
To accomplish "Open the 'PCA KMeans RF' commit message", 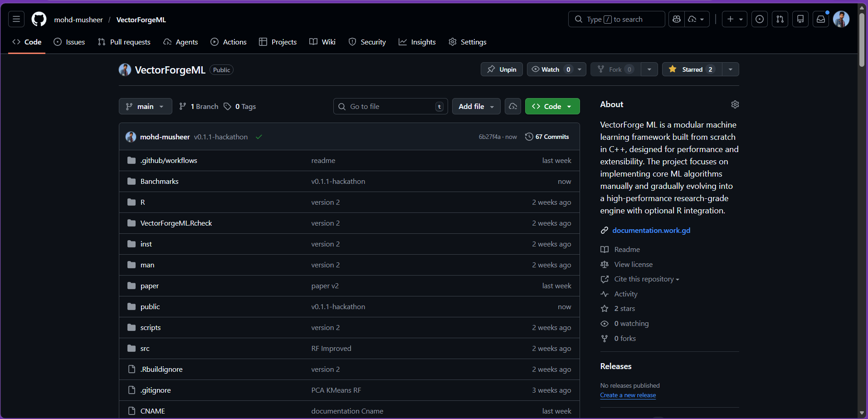I will click(x=336, y=390).
